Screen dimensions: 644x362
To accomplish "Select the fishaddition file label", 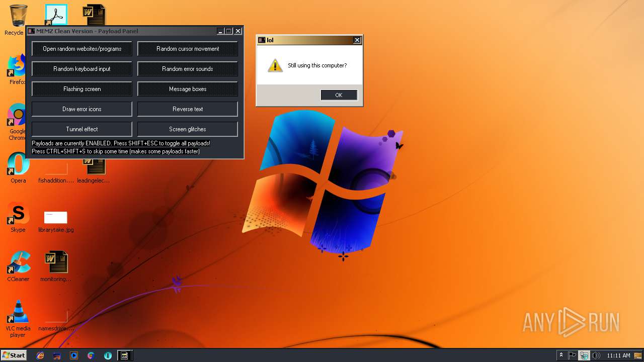I will click(x=56, y=180).
